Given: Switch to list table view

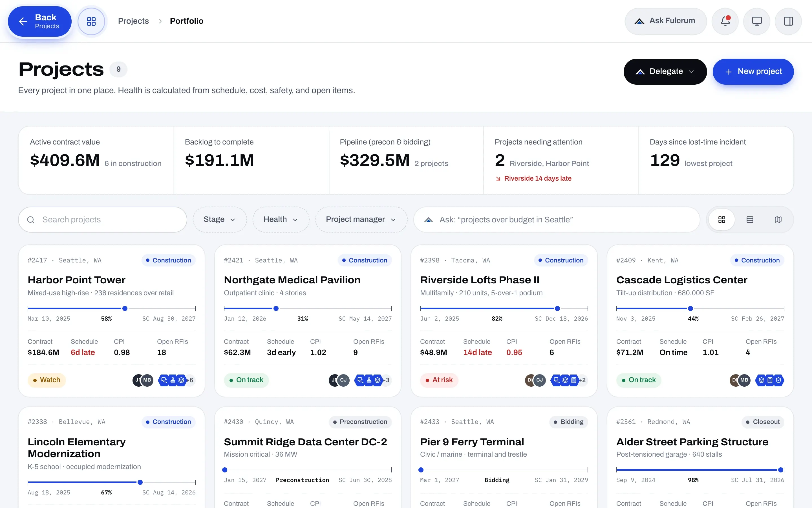Looking at the screenshot, I should [x=750, y=220].
